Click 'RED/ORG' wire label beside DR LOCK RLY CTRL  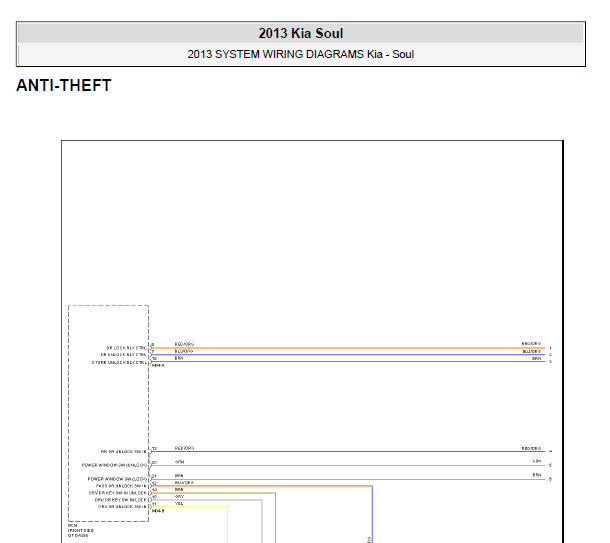click(x=184, y=344)
